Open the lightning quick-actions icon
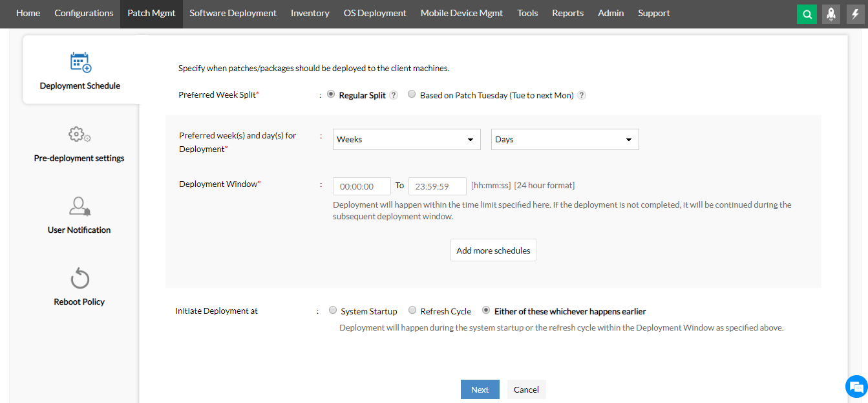The height and width of the screenshot is (403, 868). click(x=855, y=13)
